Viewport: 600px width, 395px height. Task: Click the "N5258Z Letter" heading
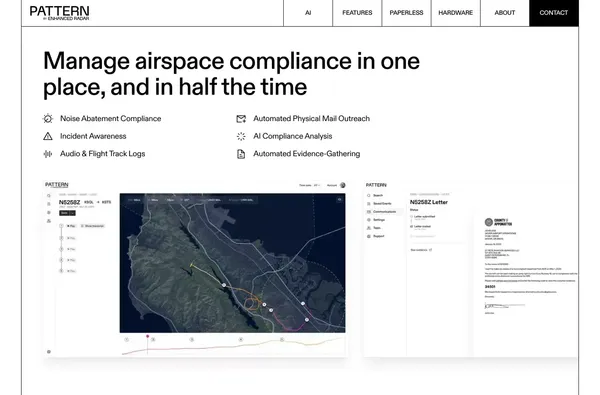(429, 202)
